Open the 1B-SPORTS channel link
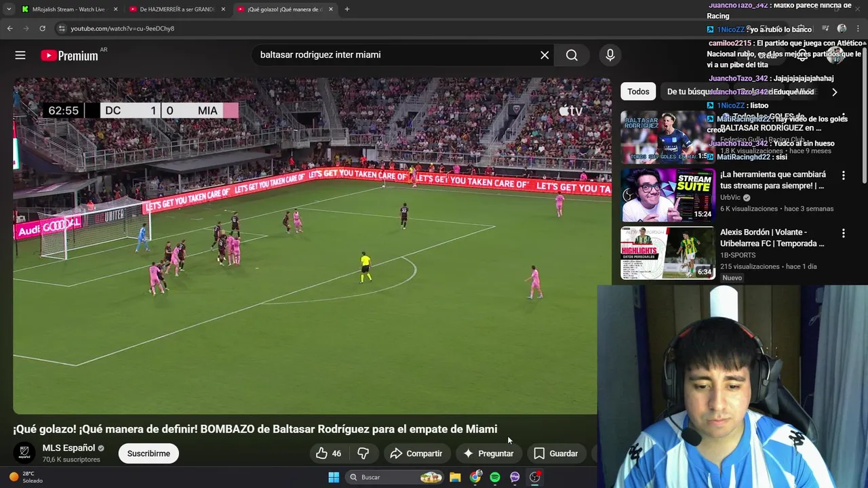The height and width of the screenshot is (488, 868). (x=738, y=256)
